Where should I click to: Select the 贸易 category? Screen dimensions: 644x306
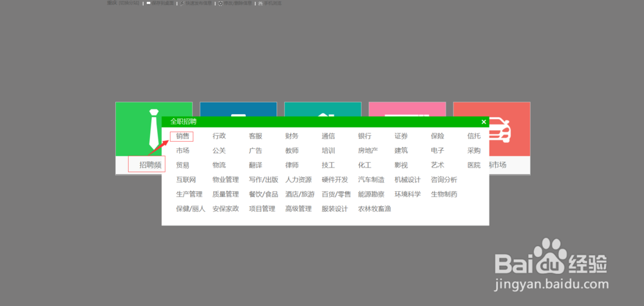pos(183,165)
